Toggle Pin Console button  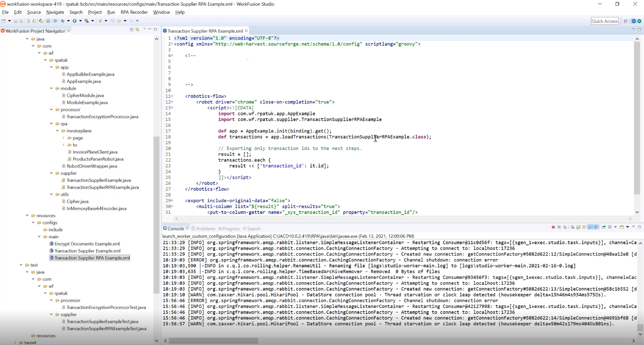pos(604,227)
